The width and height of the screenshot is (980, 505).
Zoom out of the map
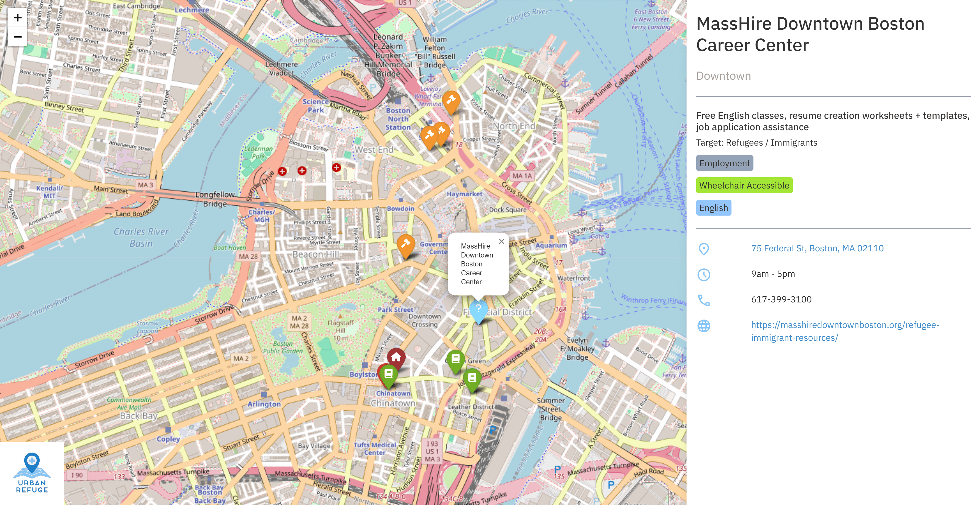[17, 37]
